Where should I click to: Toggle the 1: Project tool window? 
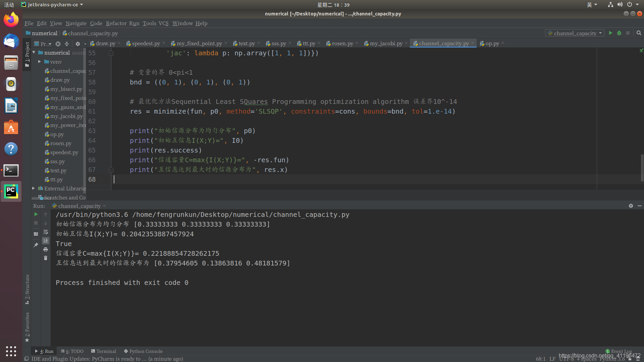coord(27,54)
